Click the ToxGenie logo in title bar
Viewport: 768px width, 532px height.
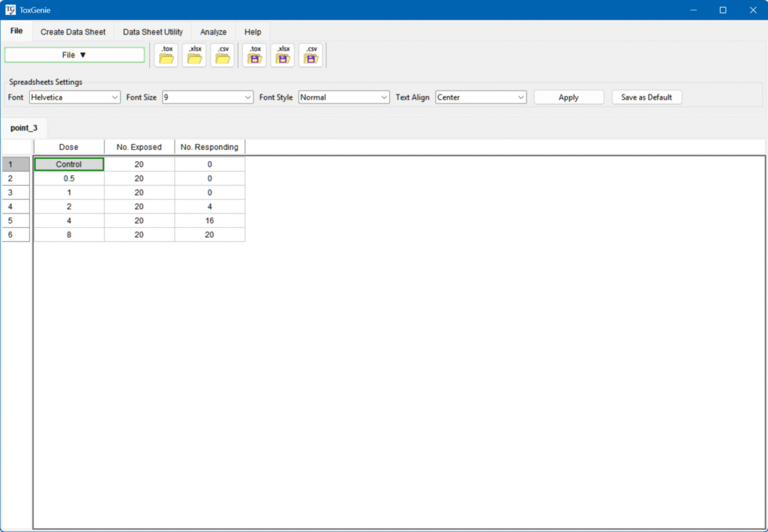pyautogui.click(x=10, y=10)
